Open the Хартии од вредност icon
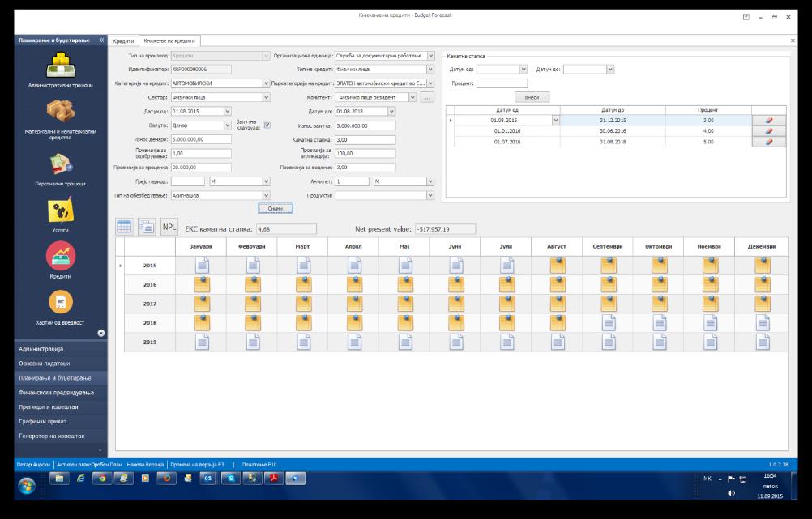 click(60, 302)
